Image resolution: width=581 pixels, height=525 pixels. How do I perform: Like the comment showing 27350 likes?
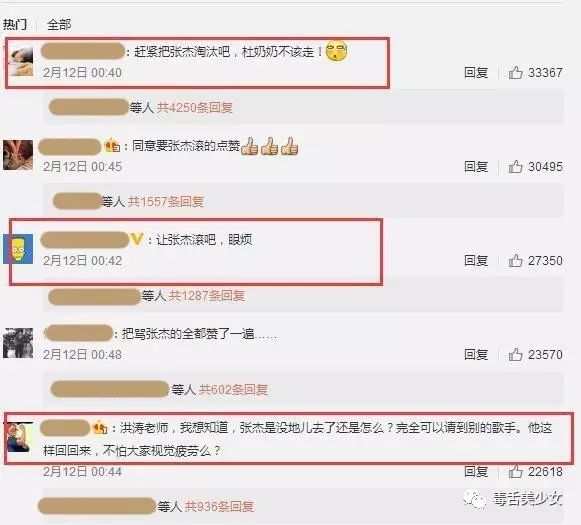tap(515, 261)
